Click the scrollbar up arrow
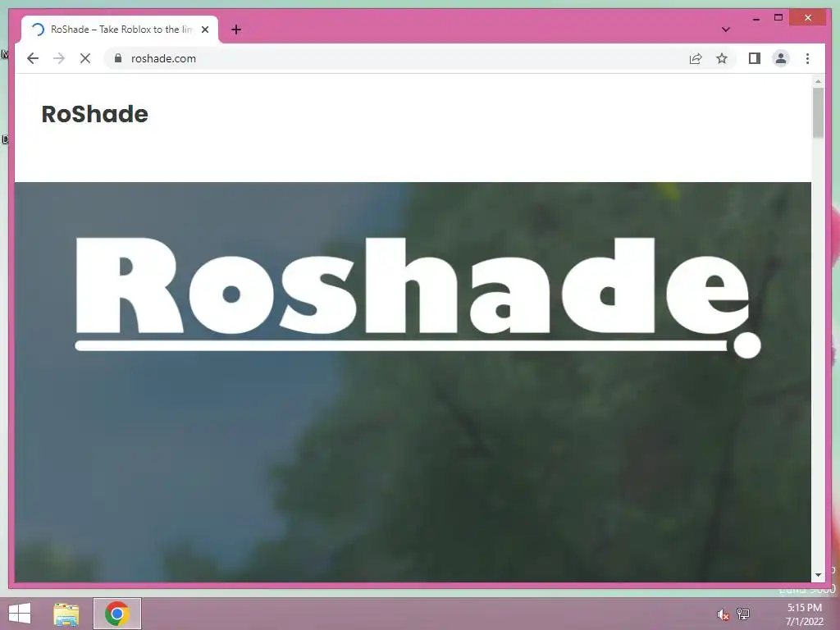Image resolution: width=840 pixels, height=630 pixels. 818,81
